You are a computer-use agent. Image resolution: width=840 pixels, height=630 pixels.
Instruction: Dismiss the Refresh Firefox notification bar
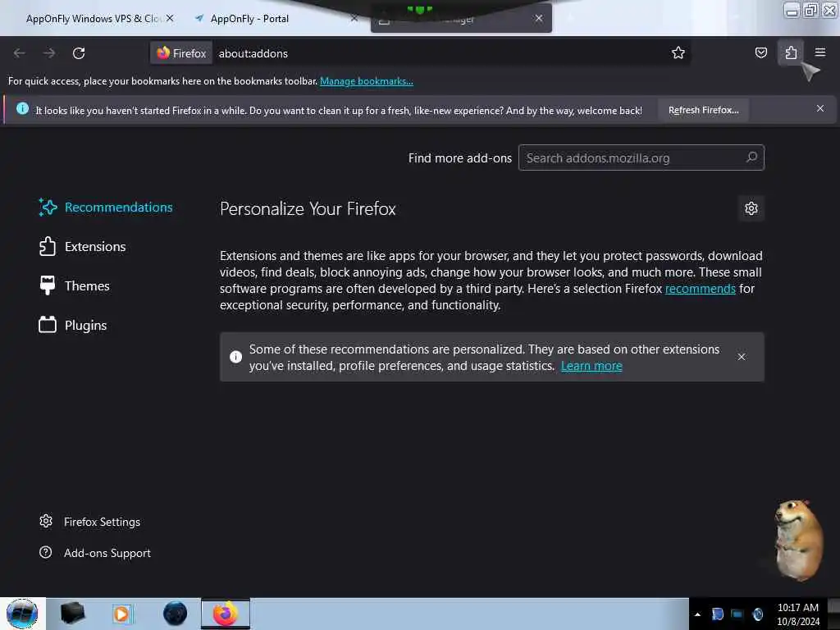(819, 109)
